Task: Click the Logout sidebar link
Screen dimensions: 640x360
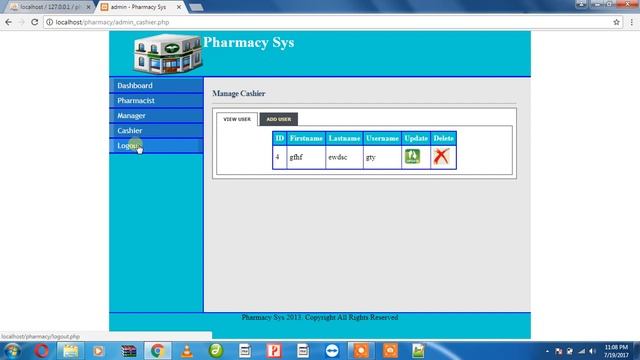Action: pos(156,146)
